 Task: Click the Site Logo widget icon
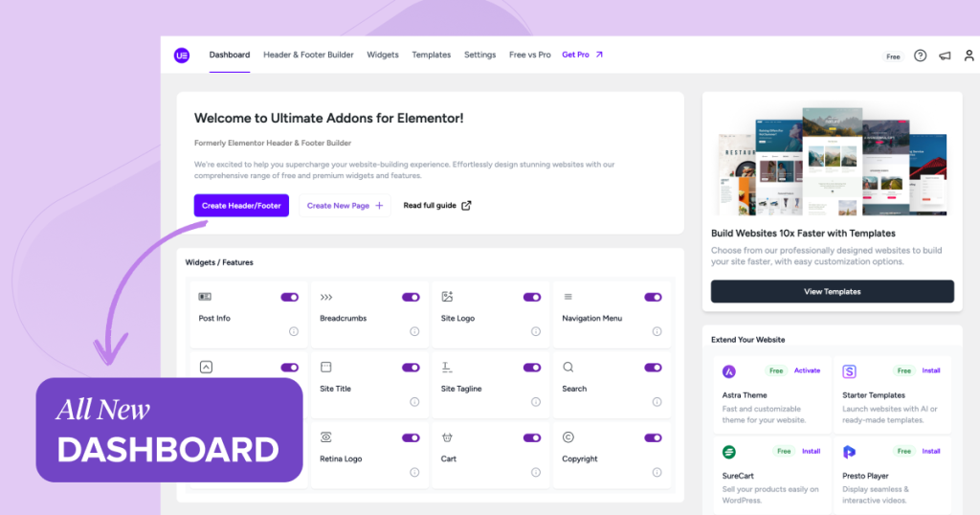[x=447, y=296]
